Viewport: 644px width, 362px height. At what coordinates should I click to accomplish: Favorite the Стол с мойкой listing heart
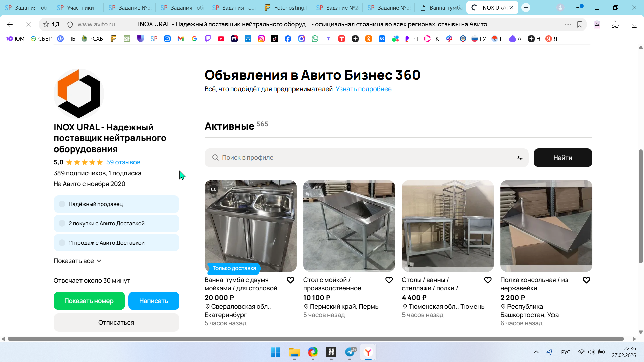point(389,280)
